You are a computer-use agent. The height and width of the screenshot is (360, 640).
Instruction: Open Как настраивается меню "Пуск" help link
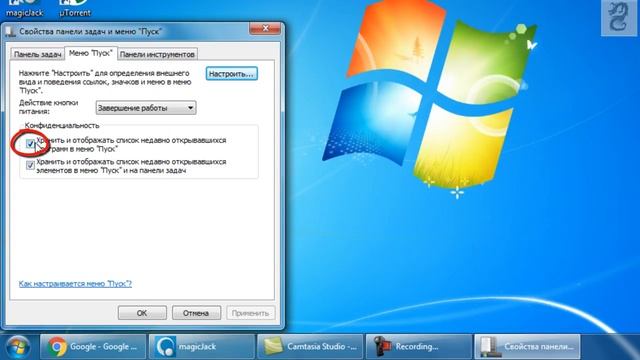(x=75, y=284)
